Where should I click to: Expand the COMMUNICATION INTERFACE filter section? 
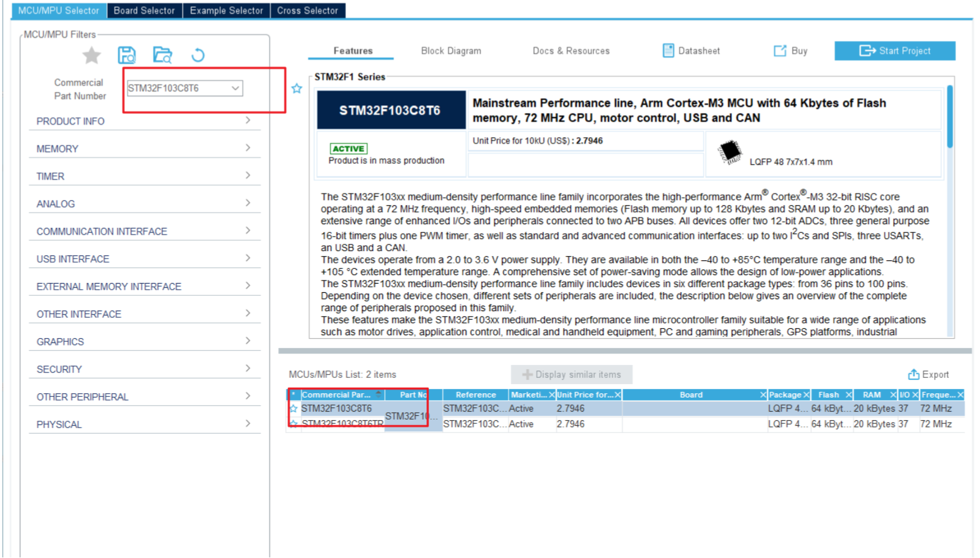click(x=145, y=231)
